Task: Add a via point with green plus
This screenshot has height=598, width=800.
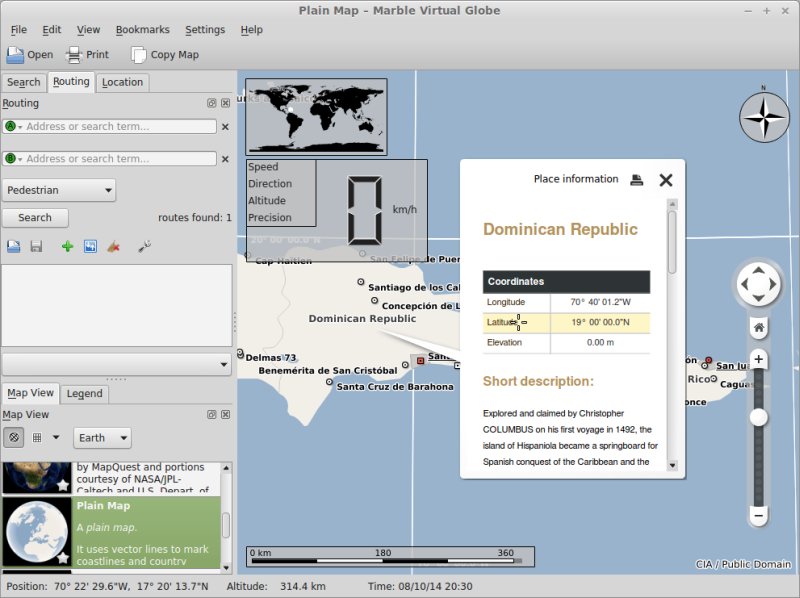Action: click(67, 246)
